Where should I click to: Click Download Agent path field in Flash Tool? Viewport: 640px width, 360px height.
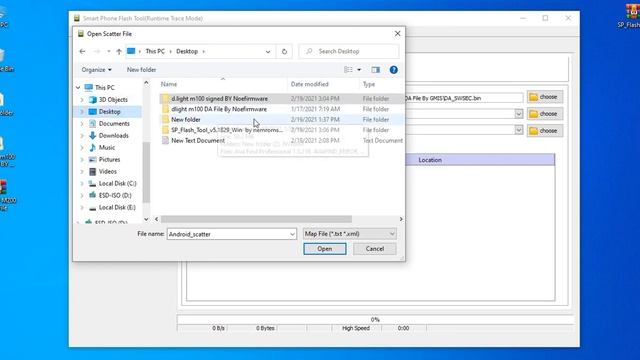coord(464,98)
